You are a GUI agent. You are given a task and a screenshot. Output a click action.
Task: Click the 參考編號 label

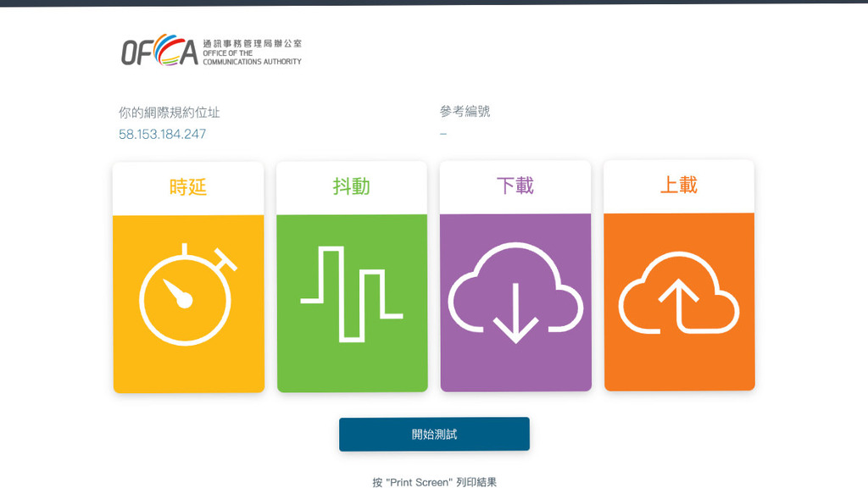click(465, 111)
